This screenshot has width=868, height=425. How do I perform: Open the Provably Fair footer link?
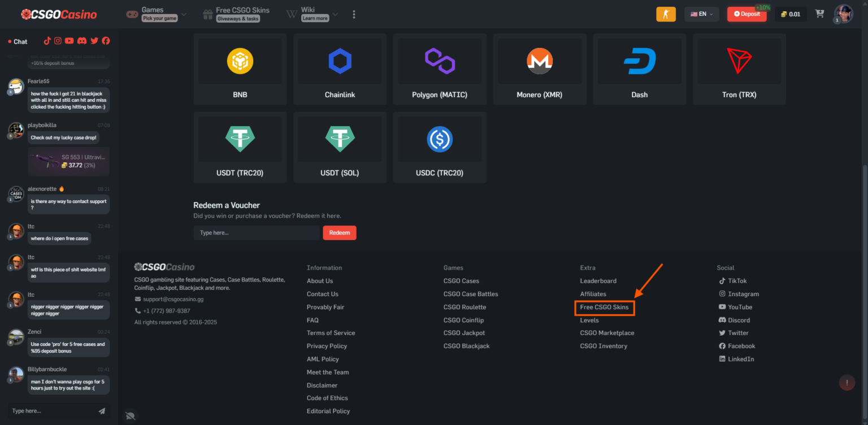click(325, 307)
